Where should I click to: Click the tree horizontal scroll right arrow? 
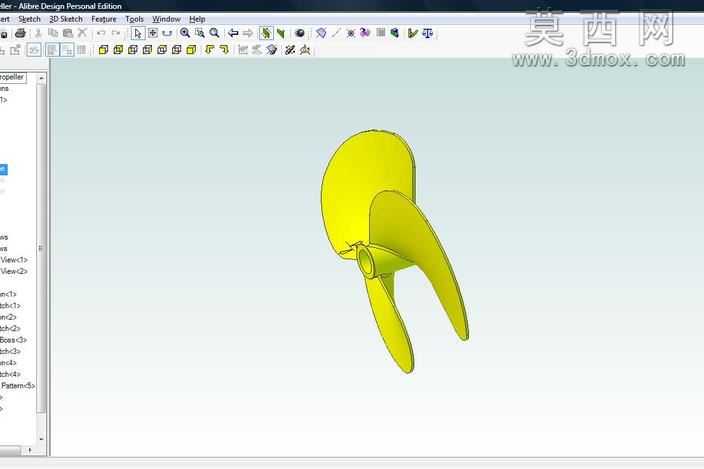[30, 450]
